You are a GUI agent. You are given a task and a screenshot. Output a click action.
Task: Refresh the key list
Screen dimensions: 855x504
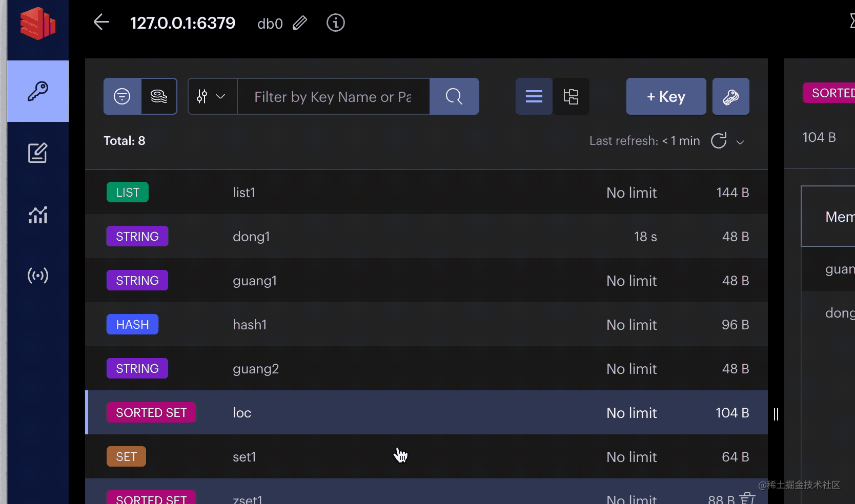719,141
